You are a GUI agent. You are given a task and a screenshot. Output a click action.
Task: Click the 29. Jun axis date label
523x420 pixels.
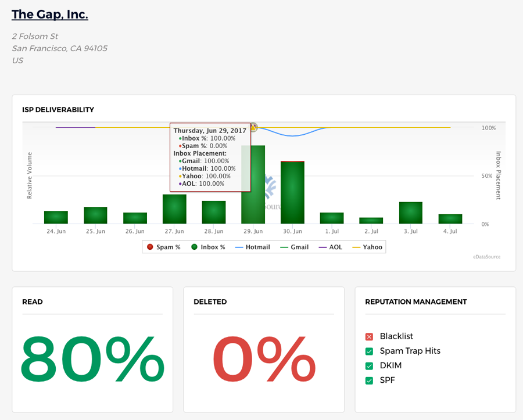pyautogui.click(x=253, y=231)
